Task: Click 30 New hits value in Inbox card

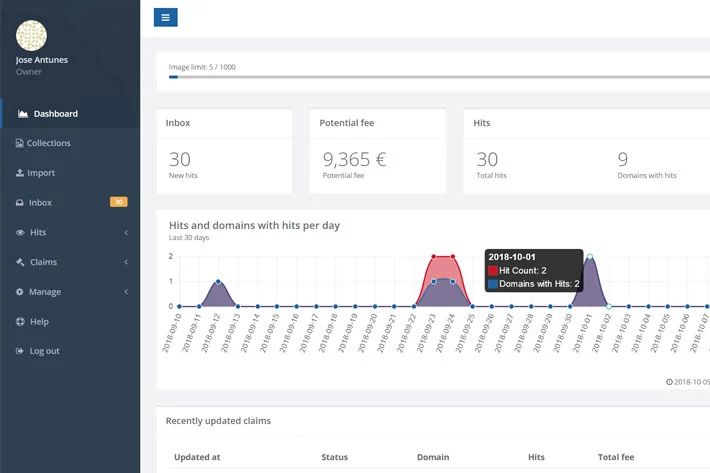Action: tap(180, 159)
